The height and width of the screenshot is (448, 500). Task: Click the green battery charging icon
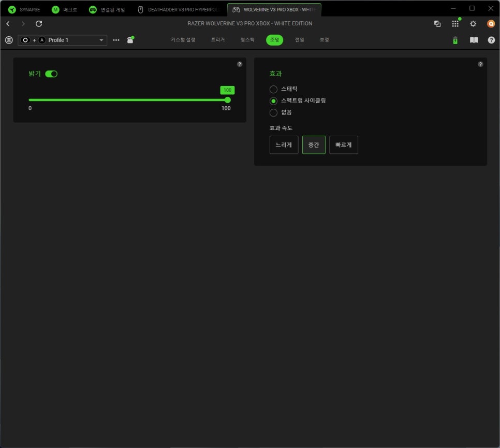click(455, 40)
